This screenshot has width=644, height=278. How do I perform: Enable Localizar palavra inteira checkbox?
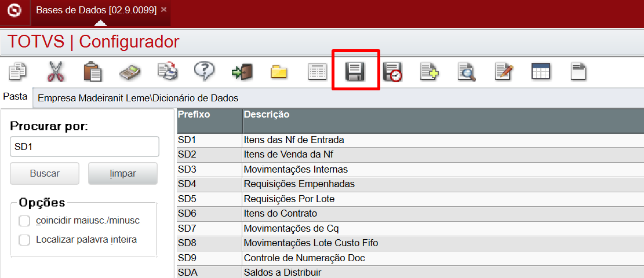coord(24,240)
